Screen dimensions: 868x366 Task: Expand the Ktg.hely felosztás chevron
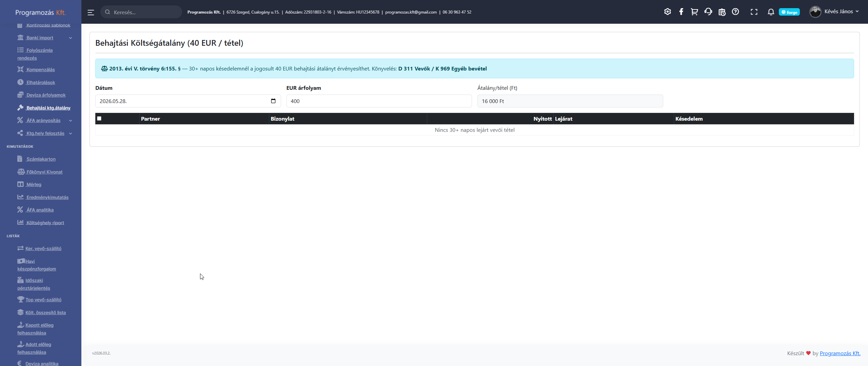(71, 134)
